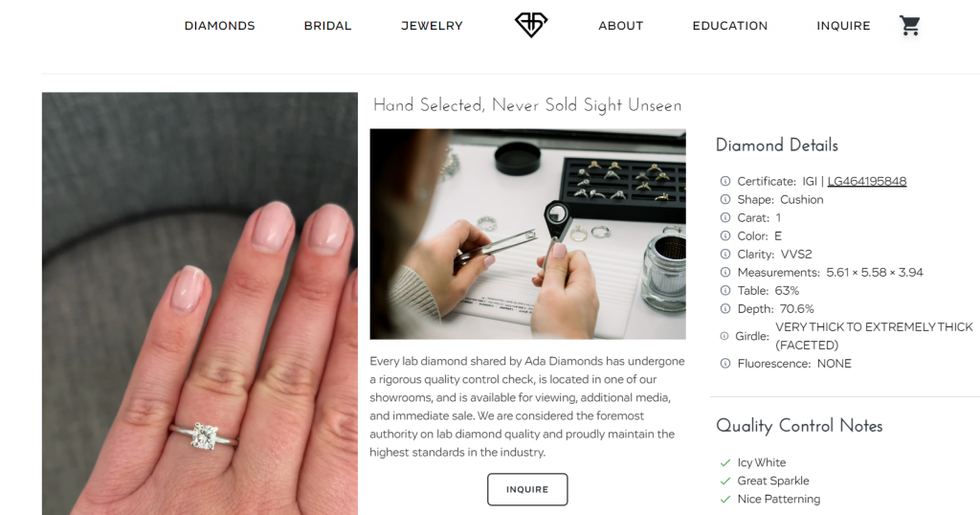This screenshot has height=515, width=980.
Task: Open the Bridal menu
Action: pyautogui.click(x=327, y=26)
